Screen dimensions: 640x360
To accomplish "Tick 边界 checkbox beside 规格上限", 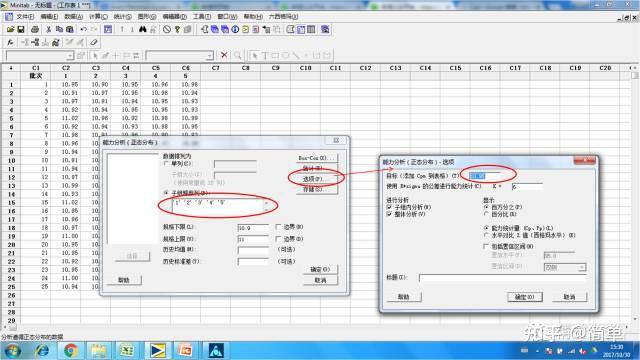I will pyautogui.click(x=278, y=239).
